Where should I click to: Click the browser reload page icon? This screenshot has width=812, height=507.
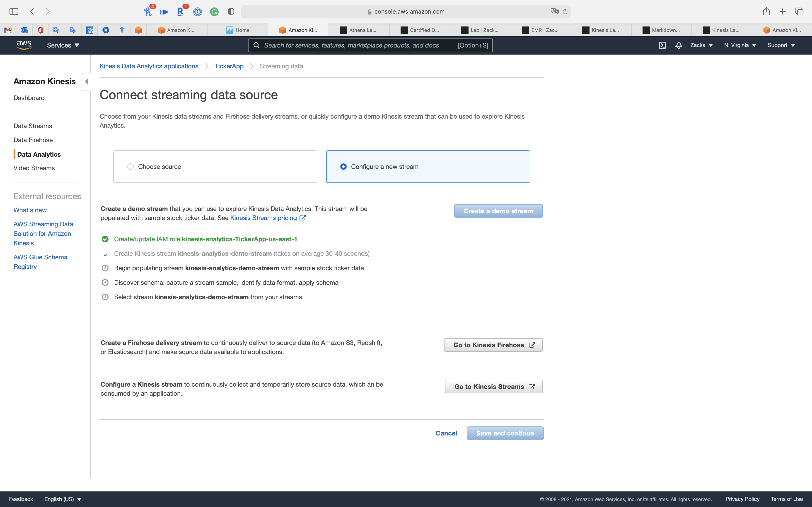565,11
